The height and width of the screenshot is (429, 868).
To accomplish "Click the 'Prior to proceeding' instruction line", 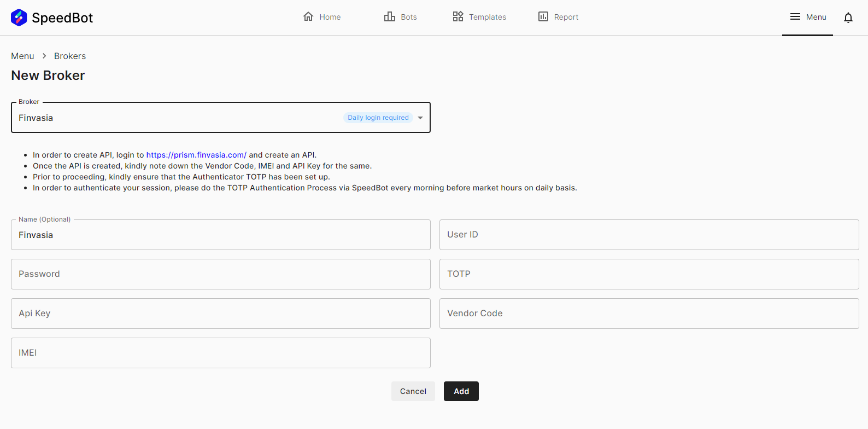I will [x=181, y=177].
